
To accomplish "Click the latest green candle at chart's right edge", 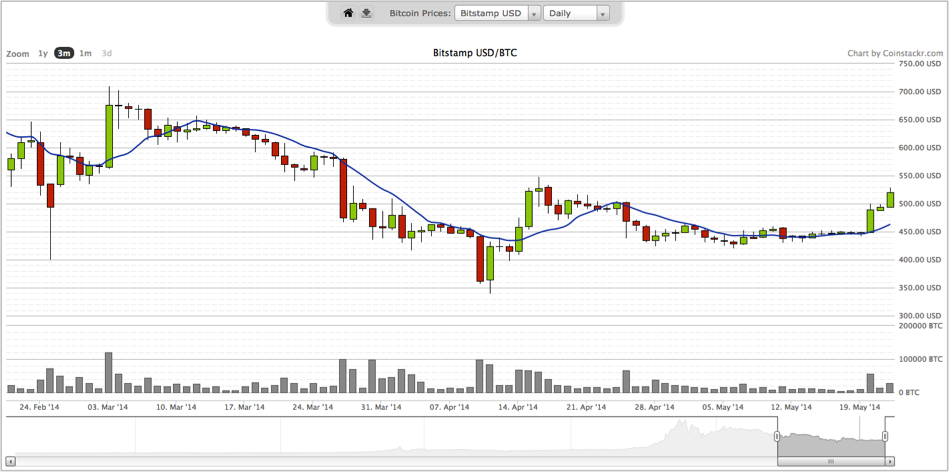I will point(890,199).
